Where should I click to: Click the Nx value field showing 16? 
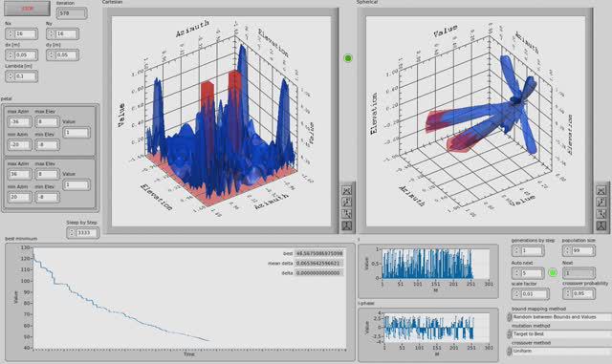[x=26, y=34]
